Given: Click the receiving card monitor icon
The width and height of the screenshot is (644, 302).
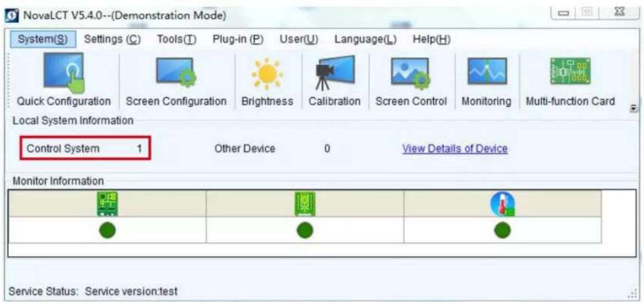Looking at the screenshot, I should click(305, 204).
